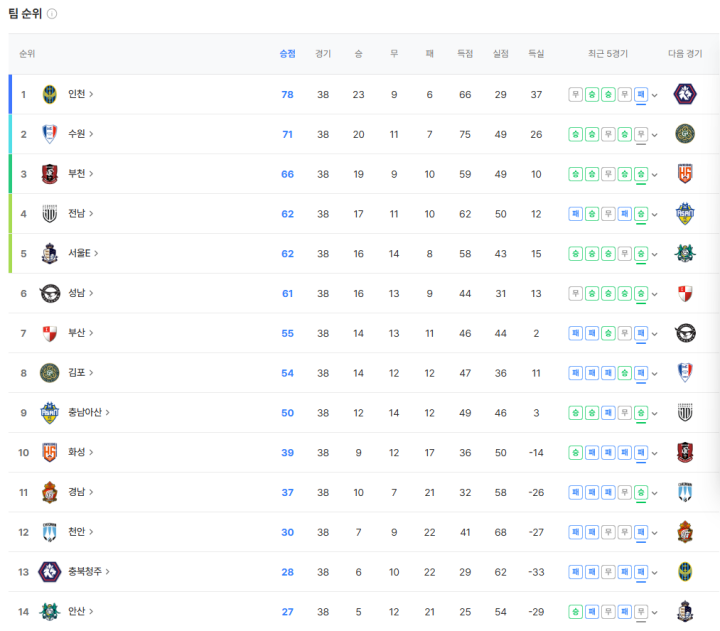Open the 김포 team page link
This screenshot has height=631, width=720.
pos(81,373)
